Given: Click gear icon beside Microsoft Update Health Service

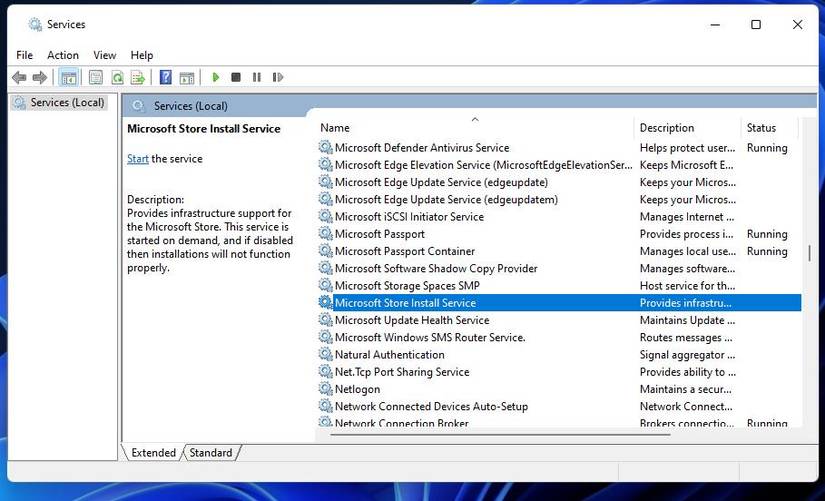Looking at the screenshot, I should pos(326,320).
